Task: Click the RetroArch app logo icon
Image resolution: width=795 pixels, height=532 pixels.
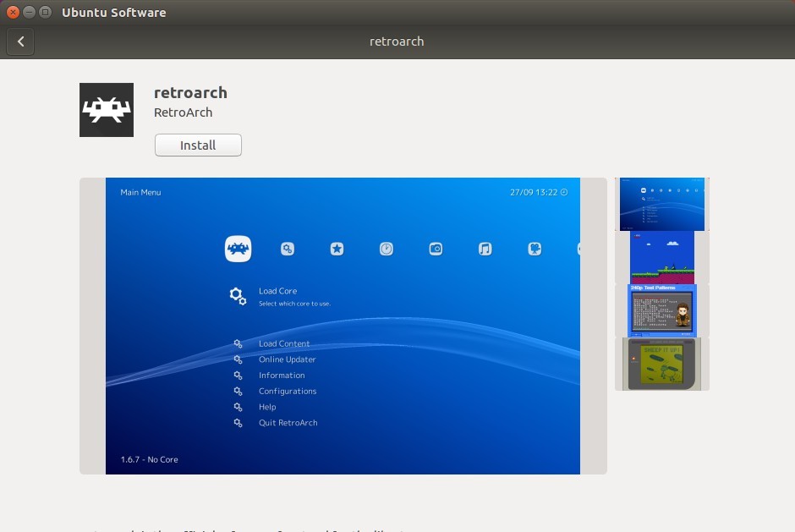Action: coord(107,110)
